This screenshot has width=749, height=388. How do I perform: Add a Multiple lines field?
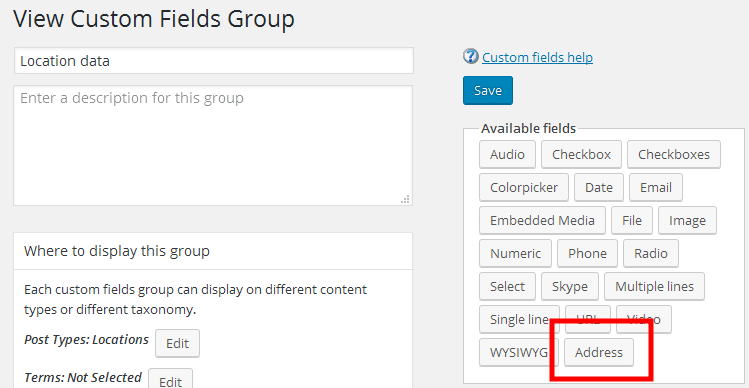tap(654, 286)
